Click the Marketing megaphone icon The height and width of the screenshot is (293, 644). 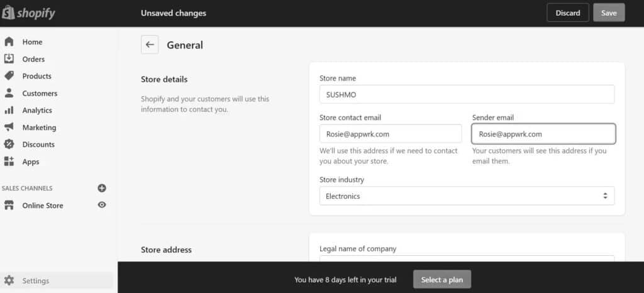(9, 127)
